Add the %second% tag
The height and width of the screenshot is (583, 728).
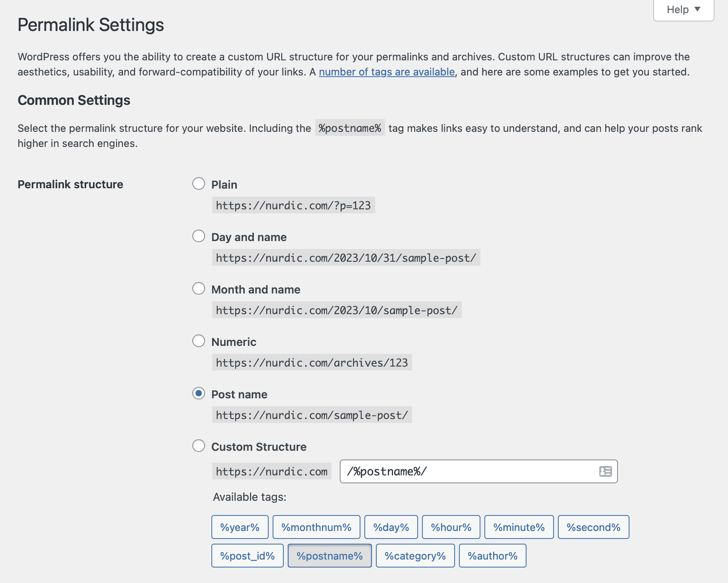coord(593,527)
